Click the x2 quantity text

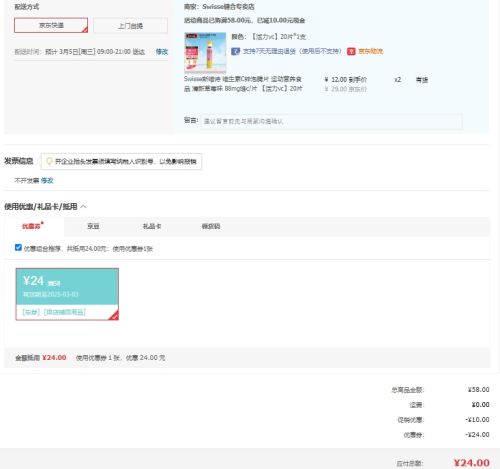click(397, 80)
